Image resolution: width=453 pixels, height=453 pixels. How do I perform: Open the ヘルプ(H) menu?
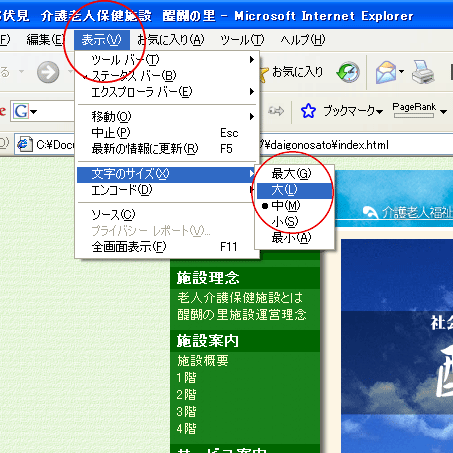tap(303, 40)
